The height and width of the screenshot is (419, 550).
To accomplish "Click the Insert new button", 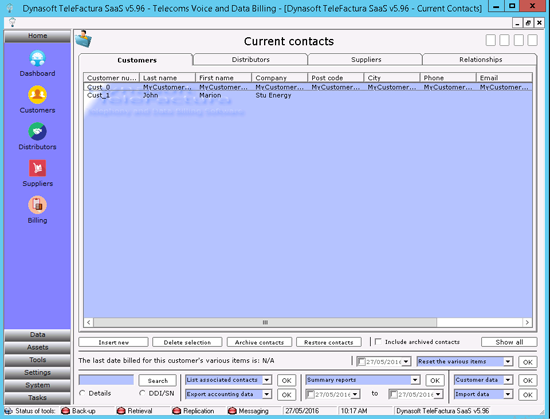I will tap(113, 342).
